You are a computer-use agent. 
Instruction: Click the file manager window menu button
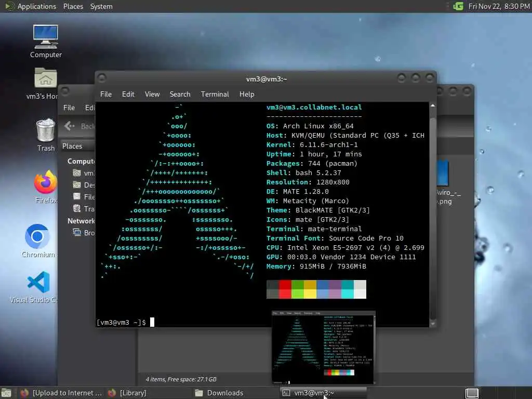tap(65, 90)
